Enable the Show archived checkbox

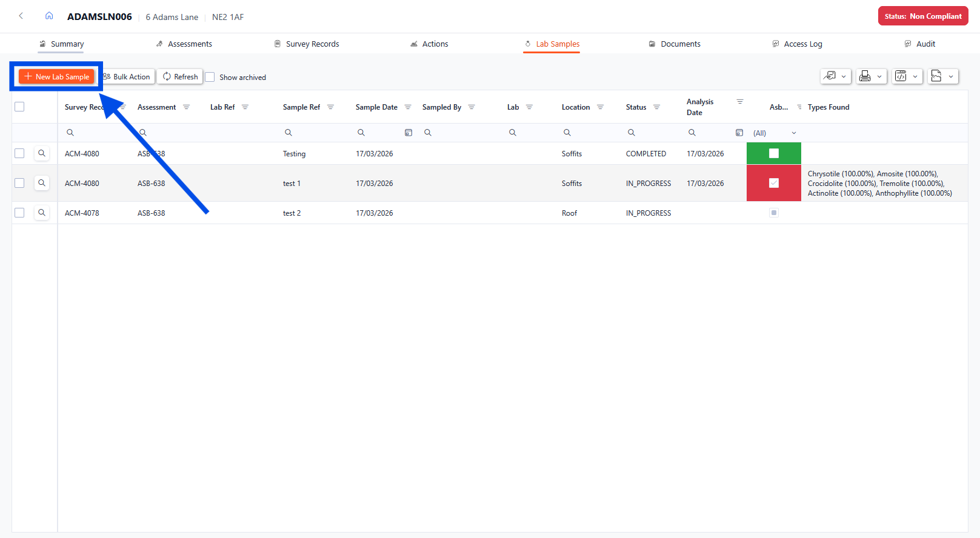[x=210, y=78]
